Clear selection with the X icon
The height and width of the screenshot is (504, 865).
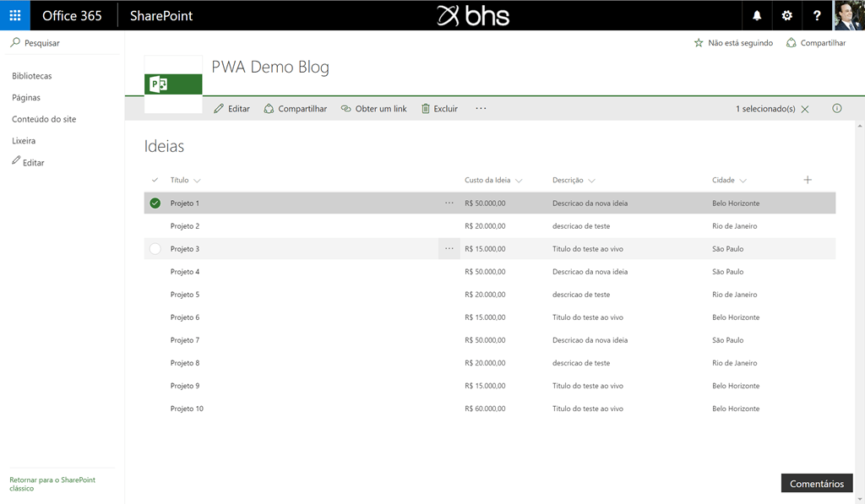pyautogui.click(x=805, y=109)
